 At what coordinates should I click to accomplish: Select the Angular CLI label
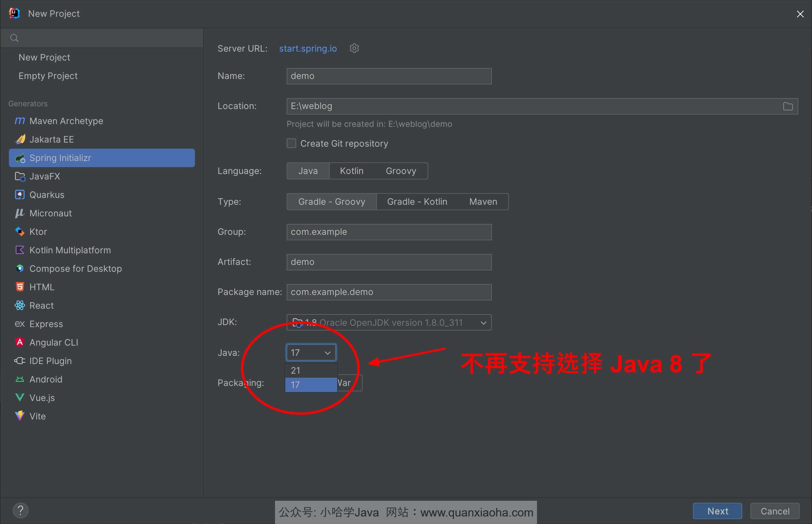point(54,342)
